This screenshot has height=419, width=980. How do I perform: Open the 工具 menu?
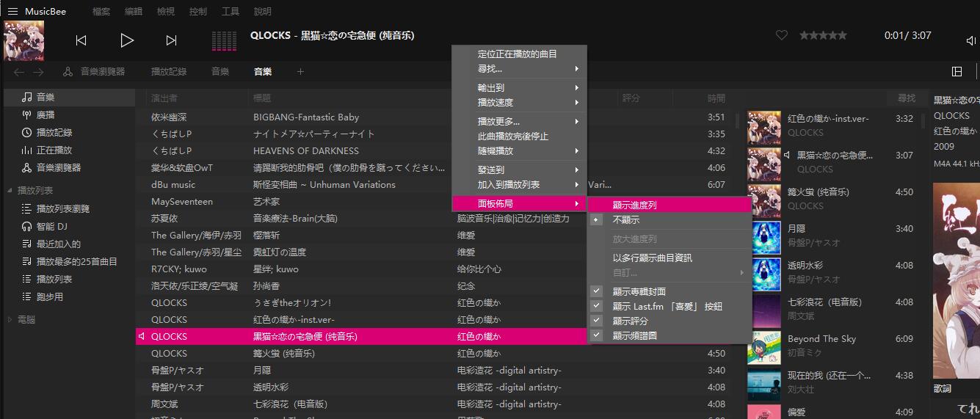click(231, 12)
